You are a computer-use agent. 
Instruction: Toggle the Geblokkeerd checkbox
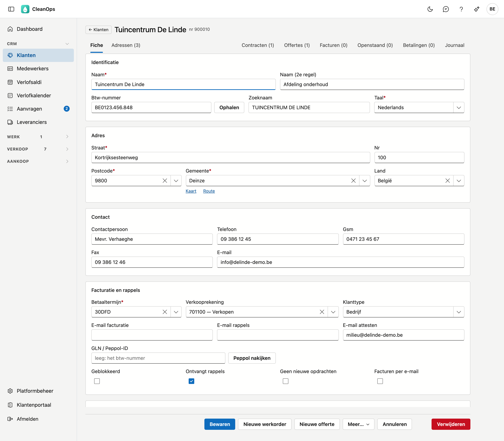(97, 381)
